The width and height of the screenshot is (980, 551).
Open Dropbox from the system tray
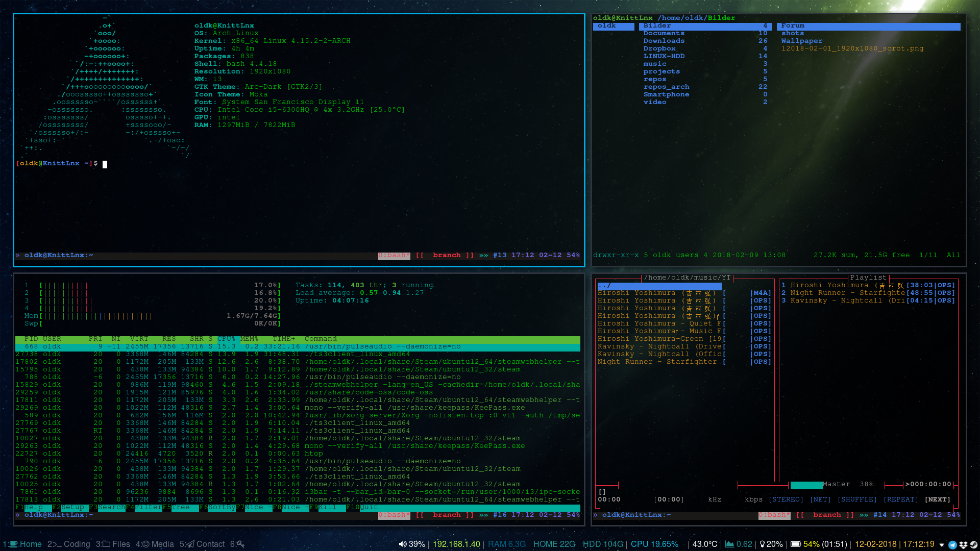click(963, 545)
